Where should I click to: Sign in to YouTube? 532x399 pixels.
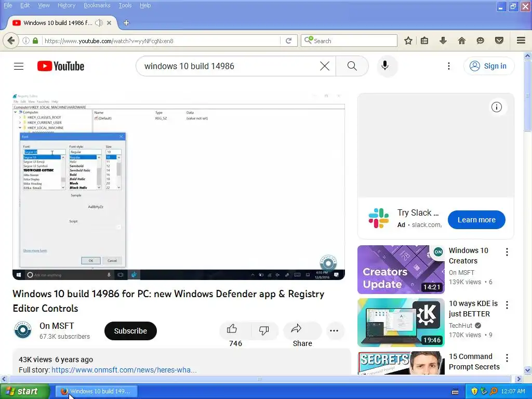[x=488, y=66]
